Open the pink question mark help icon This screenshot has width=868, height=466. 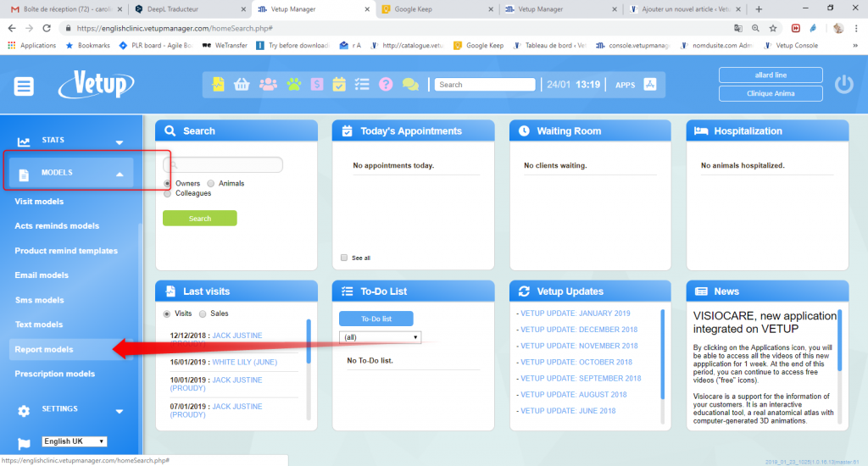(x=386, y=84)
